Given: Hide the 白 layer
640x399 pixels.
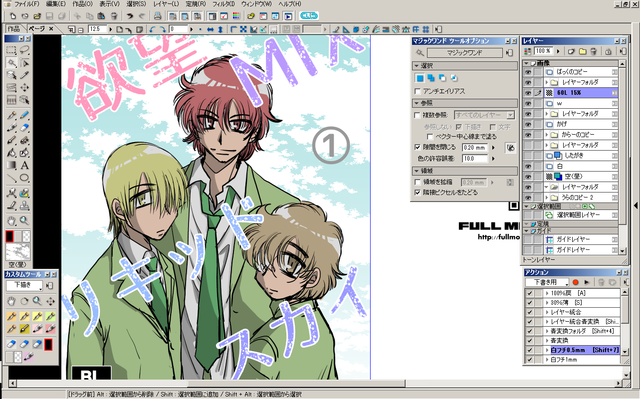Looking at the screenshot, I should click(528, 166).
